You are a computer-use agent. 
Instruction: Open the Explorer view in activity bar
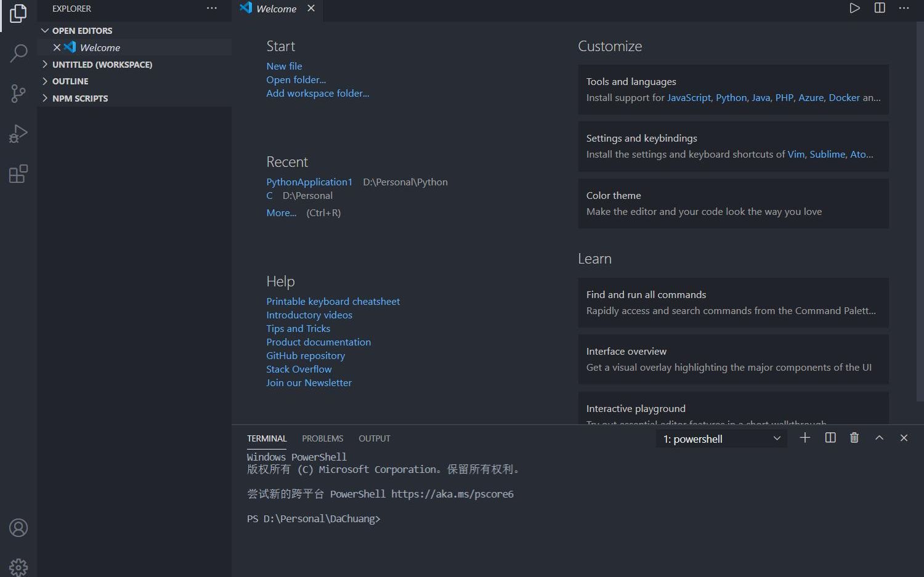coord(18,14)
